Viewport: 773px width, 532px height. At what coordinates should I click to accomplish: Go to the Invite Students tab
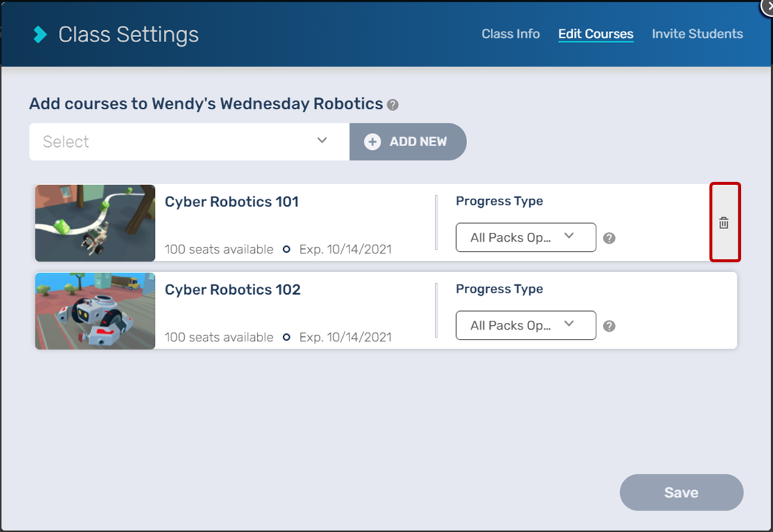coord(697,34)
